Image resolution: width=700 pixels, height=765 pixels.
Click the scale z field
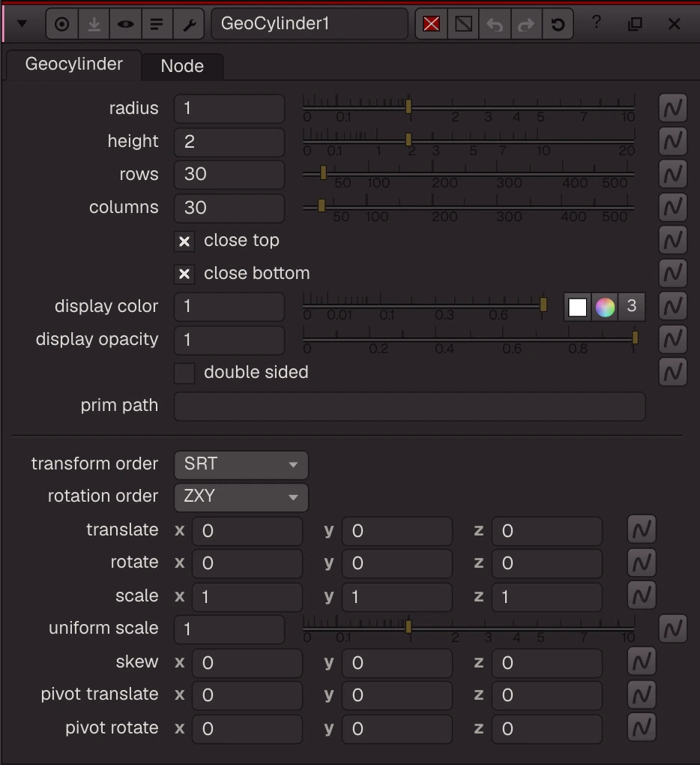pyautogui.click(x=547, y=597)
